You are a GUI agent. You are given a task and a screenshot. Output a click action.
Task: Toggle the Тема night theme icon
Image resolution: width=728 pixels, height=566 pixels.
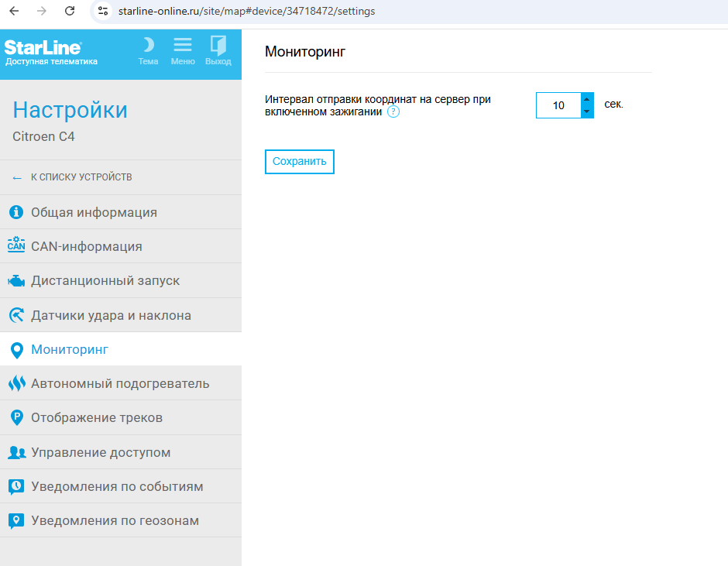tap(148, 45)
